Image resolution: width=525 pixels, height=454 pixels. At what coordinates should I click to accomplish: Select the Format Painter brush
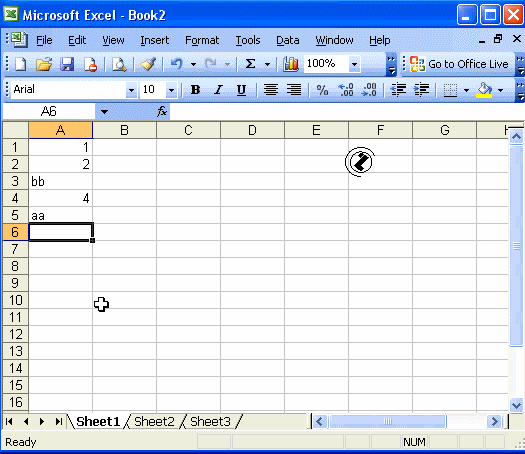click(148, 64)
